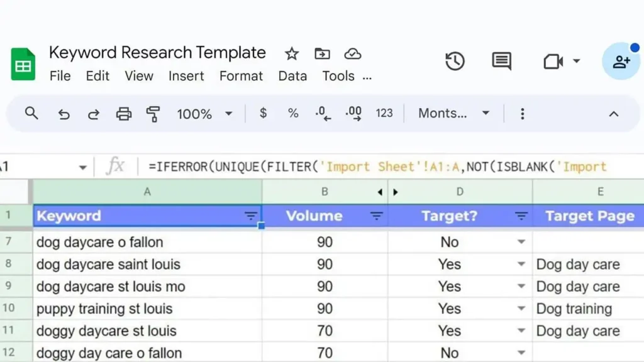Undo the last action
The height and width of the screenshot is (362, 644).
pyautogui.click(x=63, y=114)
